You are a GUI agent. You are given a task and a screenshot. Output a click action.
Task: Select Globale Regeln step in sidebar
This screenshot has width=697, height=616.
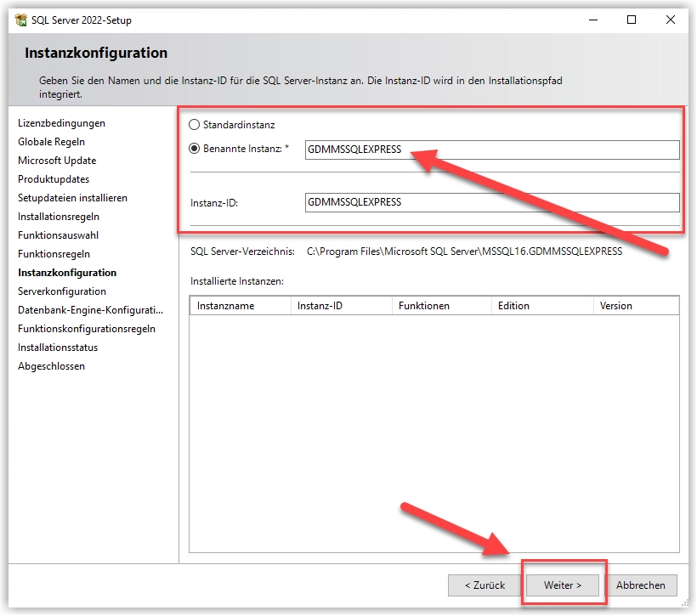click(x=51, y=142)
